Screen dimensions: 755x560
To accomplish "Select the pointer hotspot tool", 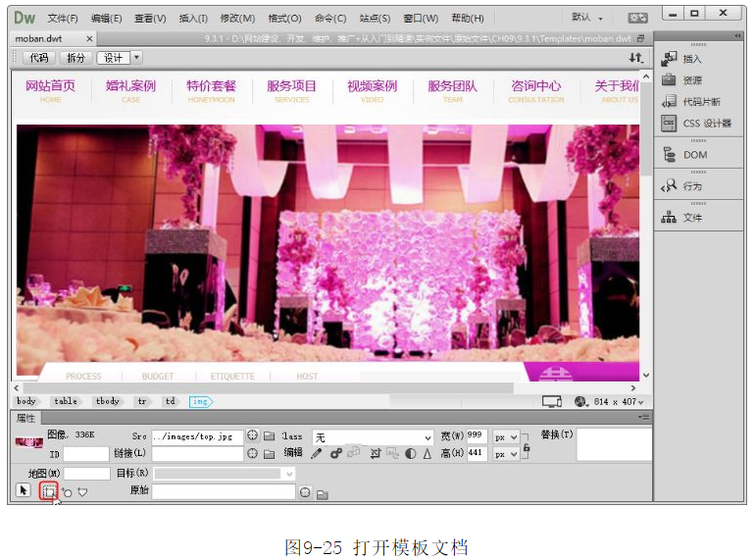I will (25, 490).
